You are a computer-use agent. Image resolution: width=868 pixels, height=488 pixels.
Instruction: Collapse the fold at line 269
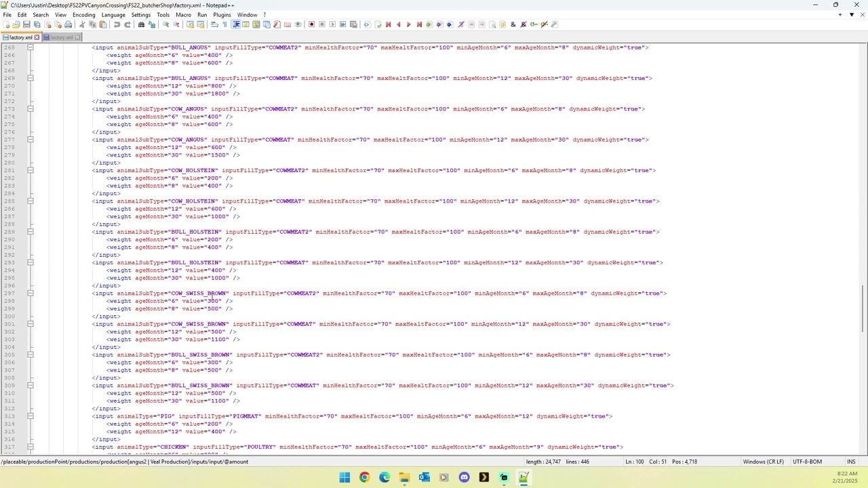31,78
